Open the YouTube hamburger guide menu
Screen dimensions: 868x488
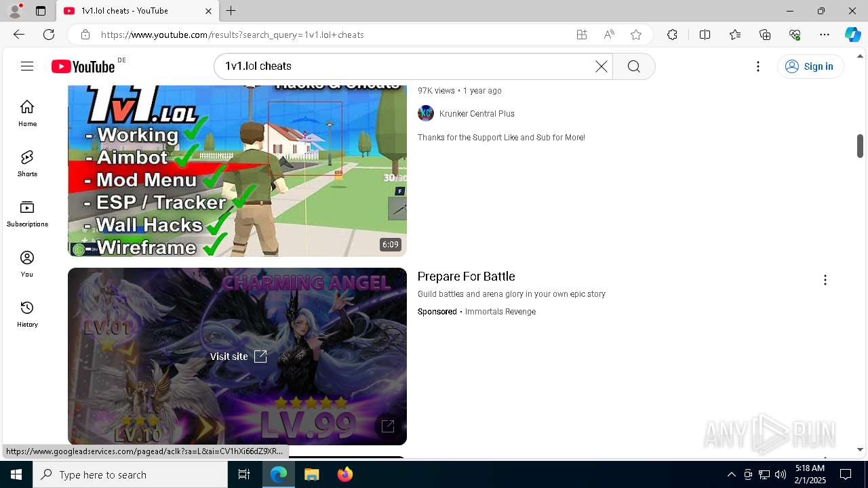(x=27, y=66)
